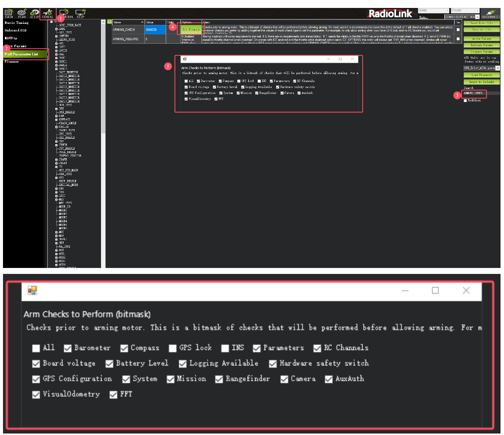Open the SIMULATION monitor icon
Viewport: 504px width, 435px height.
click(65, 13)
